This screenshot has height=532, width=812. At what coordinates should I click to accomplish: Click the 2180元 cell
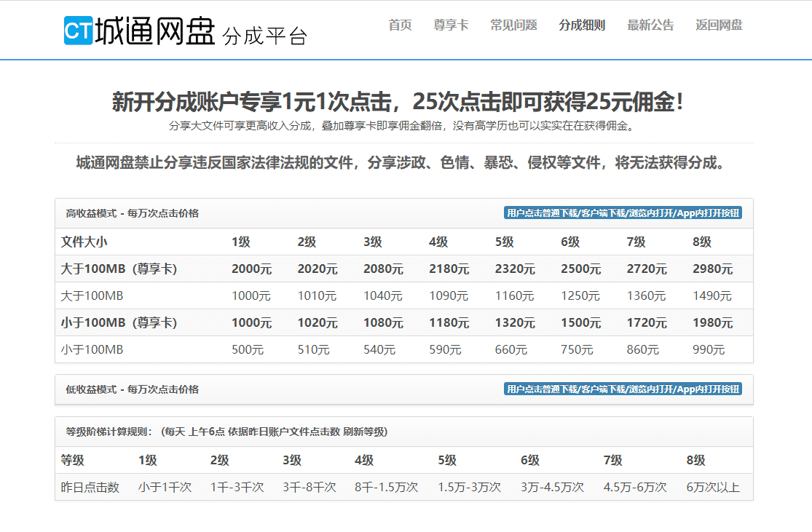point(449,269)
